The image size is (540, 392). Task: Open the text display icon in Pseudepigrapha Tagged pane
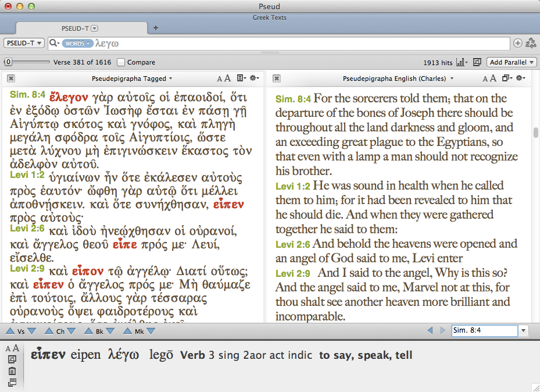click(x=241, y=78)
